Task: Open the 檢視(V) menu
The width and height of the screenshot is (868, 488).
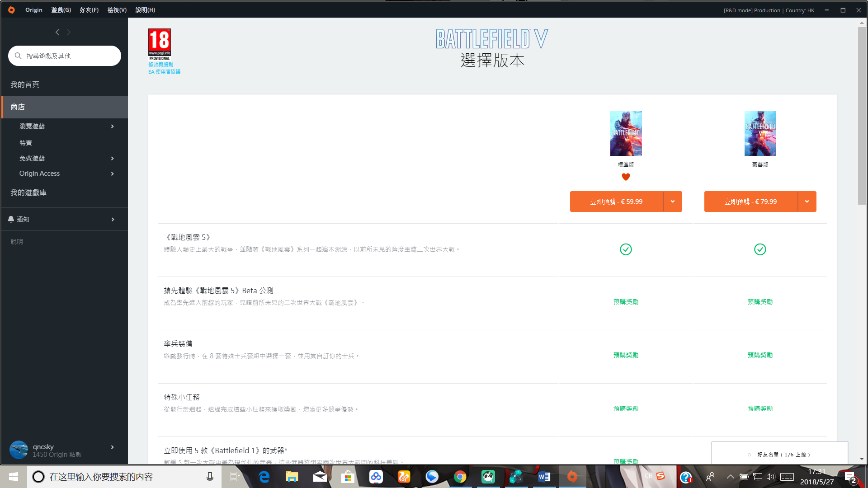Action: 117,10
